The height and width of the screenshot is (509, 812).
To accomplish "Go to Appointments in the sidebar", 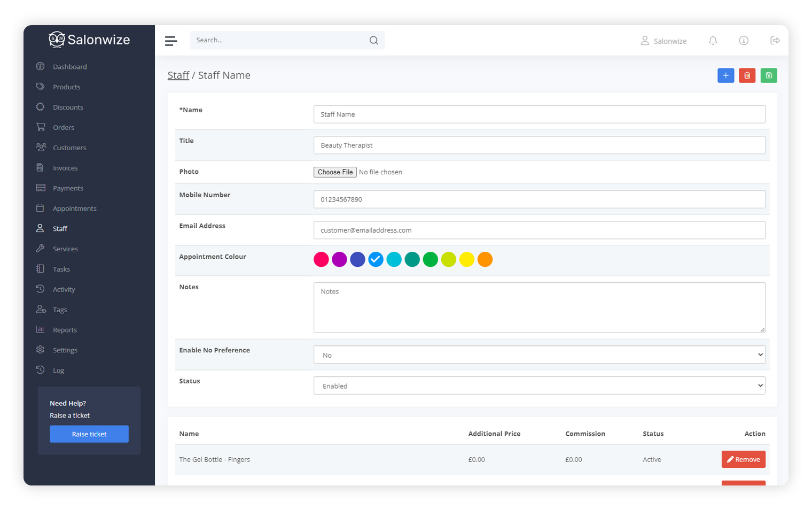I will tap(74, 209).
